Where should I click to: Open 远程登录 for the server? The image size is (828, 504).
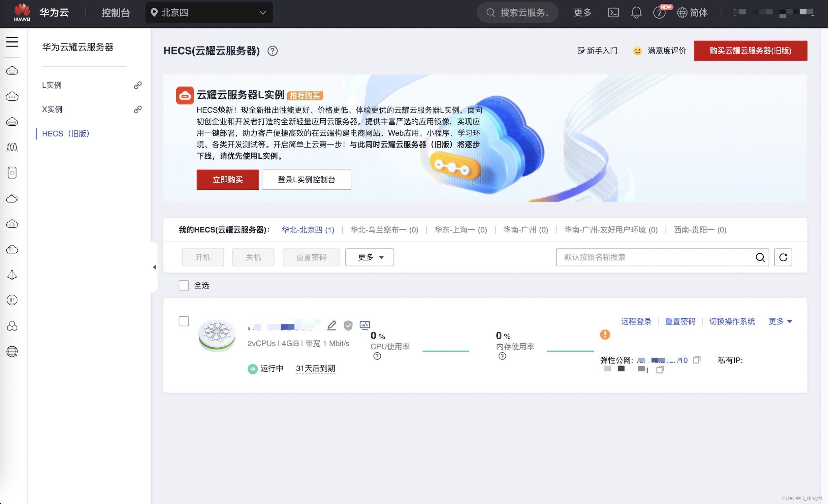pyautogui.click(x=636, y=321)
